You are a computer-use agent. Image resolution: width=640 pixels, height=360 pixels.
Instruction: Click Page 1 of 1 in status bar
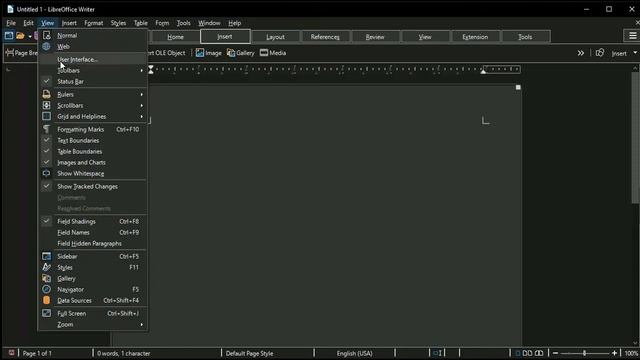pyautogui.click(x=37, y=353)
